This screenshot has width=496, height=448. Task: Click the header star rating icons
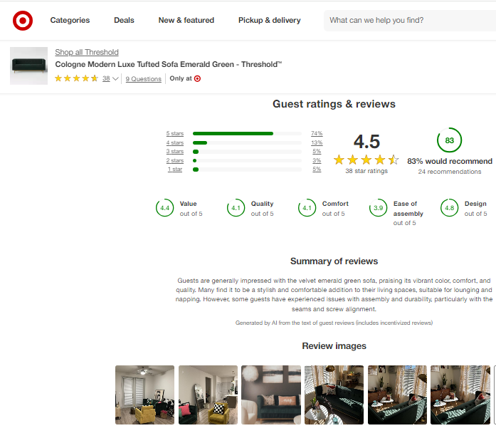tap(76, 78)
